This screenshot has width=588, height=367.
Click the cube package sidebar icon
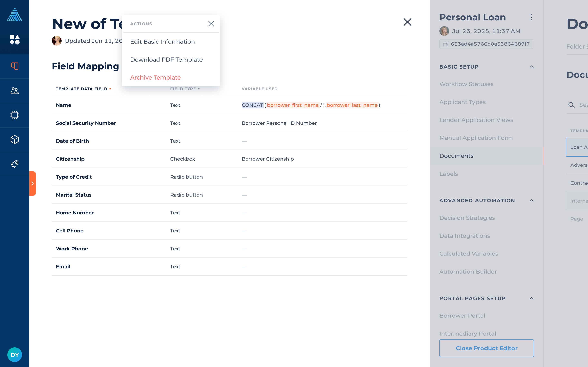pos(14,140)
